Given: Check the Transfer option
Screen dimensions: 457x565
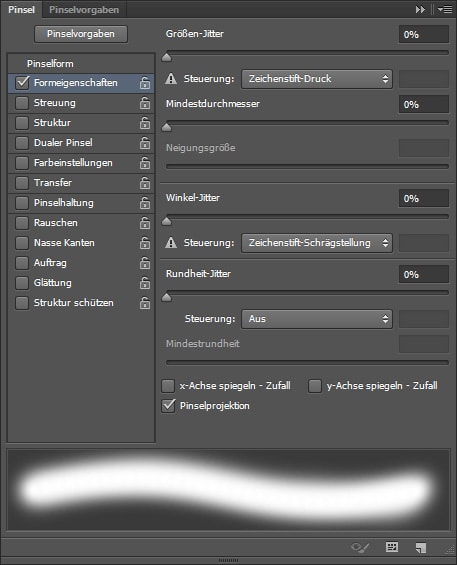Looking at the screenshot, I should (x=22, y=183).
